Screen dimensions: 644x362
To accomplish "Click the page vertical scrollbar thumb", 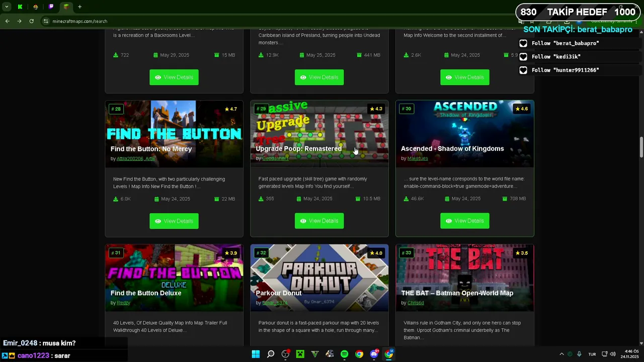I will (x=641, y=147).
